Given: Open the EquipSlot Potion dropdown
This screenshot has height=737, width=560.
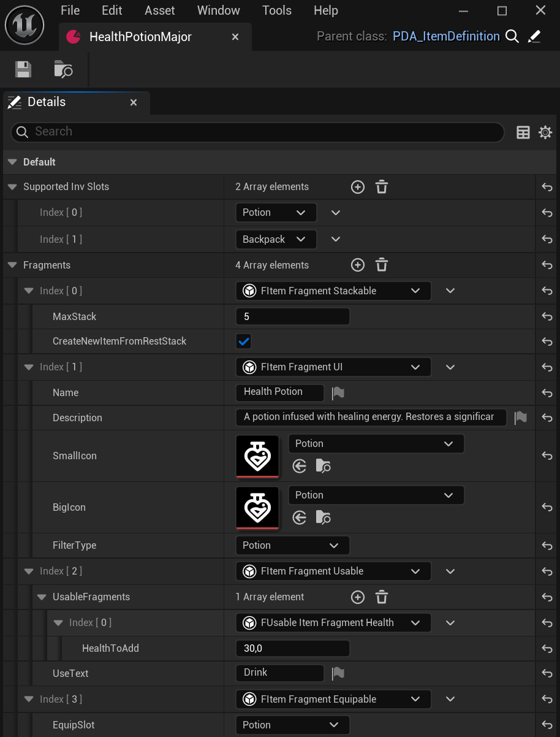Looking at the screenshot, I should pos(292,725).
